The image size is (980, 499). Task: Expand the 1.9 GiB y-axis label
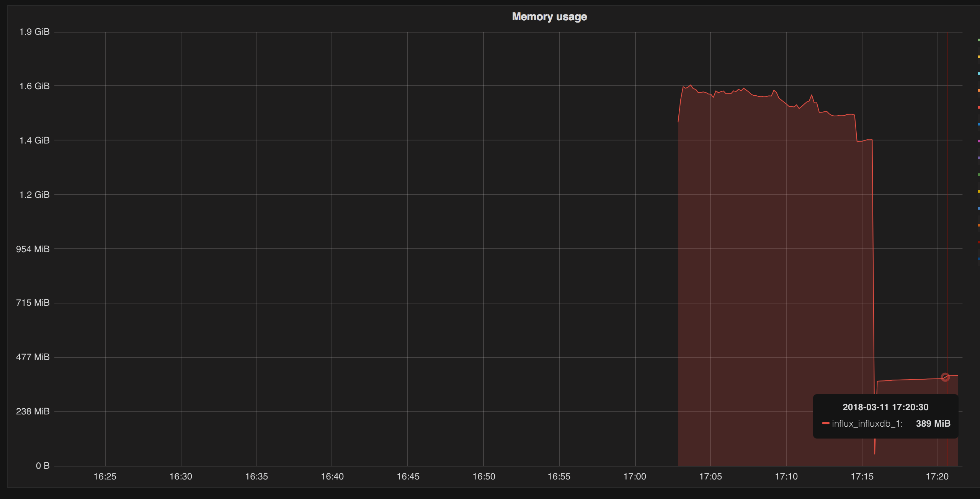pyautogui.click(x=34, y=32)
